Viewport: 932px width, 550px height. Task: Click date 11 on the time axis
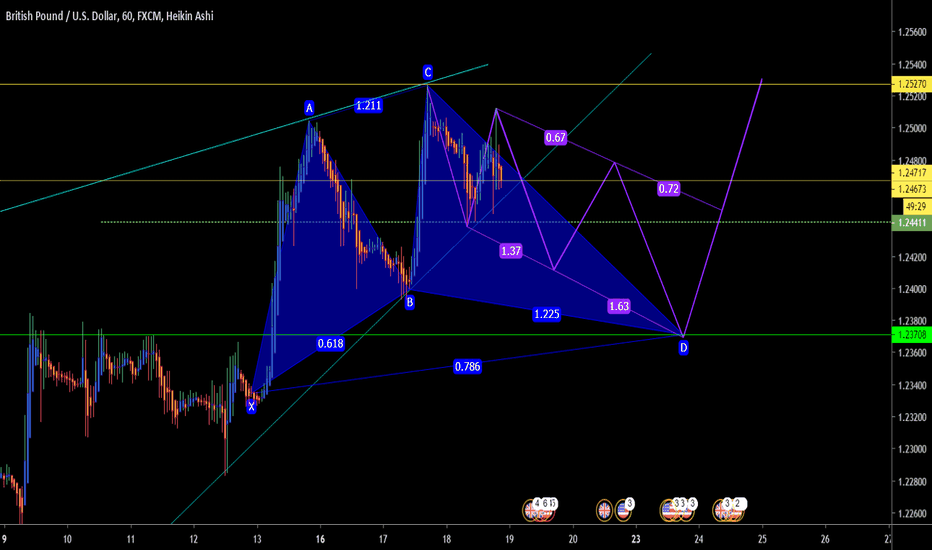[x=130, y=539]
